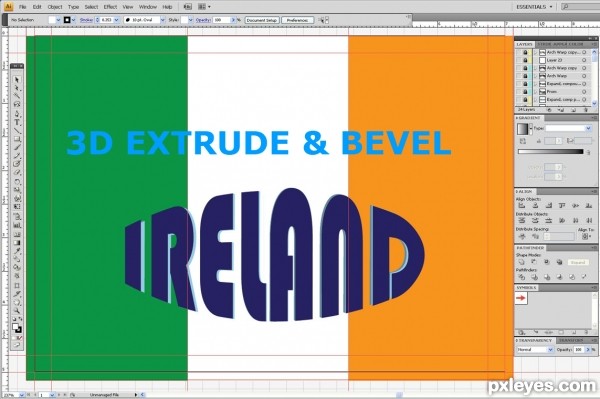Click the Expand button in Pathfinder

point(578,262)
